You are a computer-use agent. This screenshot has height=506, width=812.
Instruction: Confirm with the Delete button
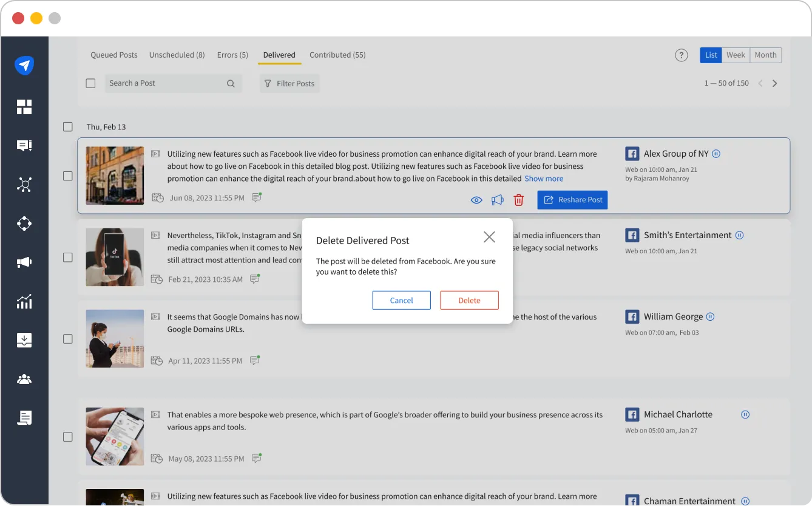click(x=469, y=300)
